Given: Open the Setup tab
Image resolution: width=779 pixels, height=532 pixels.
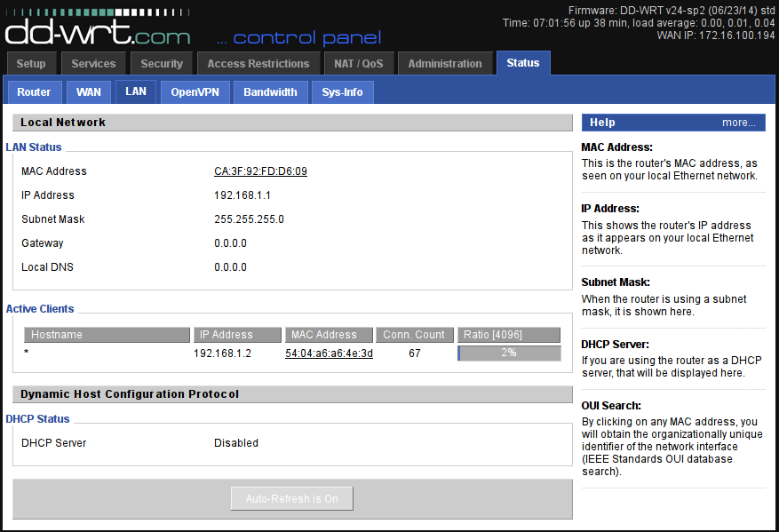Looking at the screenshot, I should point(31,64).
